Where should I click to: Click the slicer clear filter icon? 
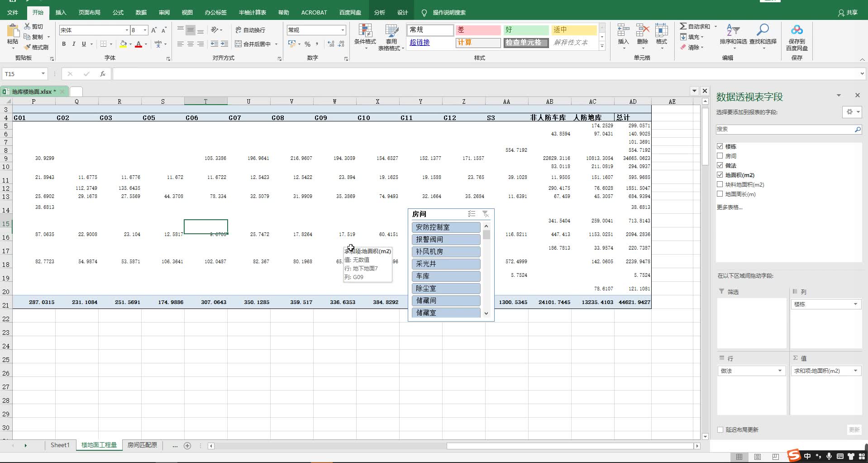(485, 214)
